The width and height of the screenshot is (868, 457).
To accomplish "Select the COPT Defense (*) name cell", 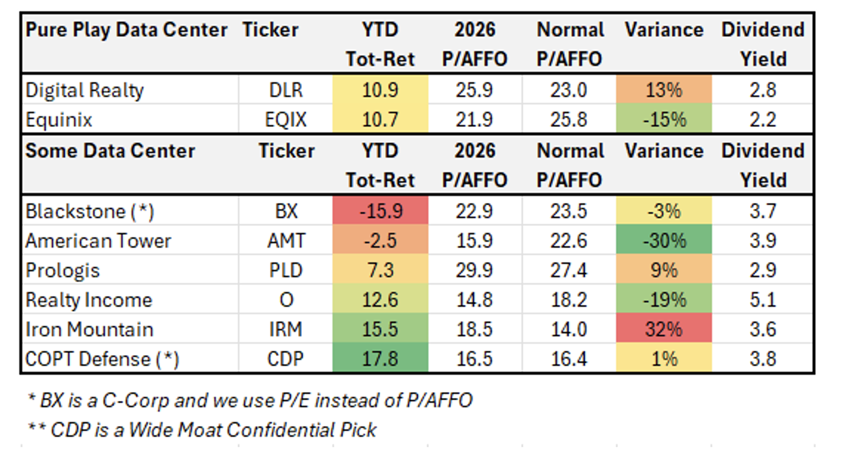I will (102, 359).
